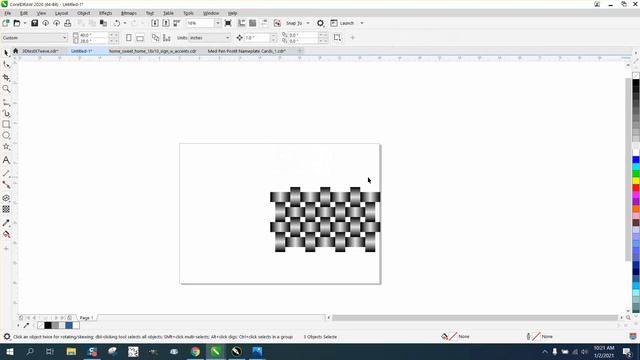Screen dimensions: 640x360
Task: Open the Bitmaps menu
Action: point(129,13)
